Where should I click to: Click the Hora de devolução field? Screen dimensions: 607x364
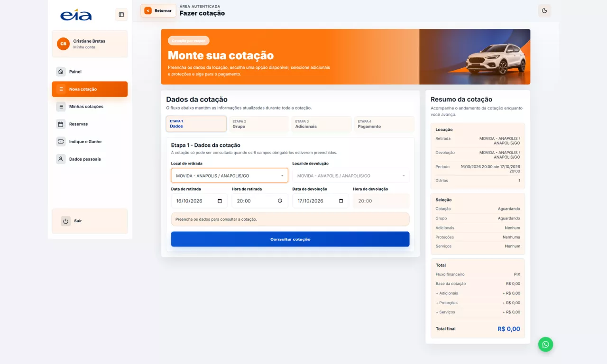[x=381, y=201]
